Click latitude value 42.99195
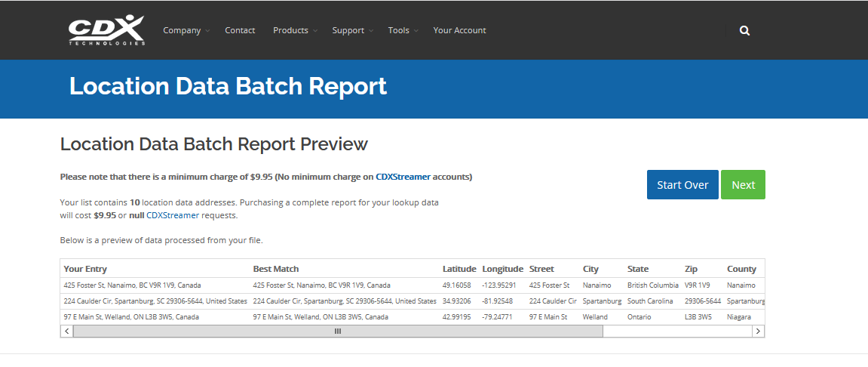Image resolution: width=868 pixels, height=367 pixels. (x=457, y=317)
